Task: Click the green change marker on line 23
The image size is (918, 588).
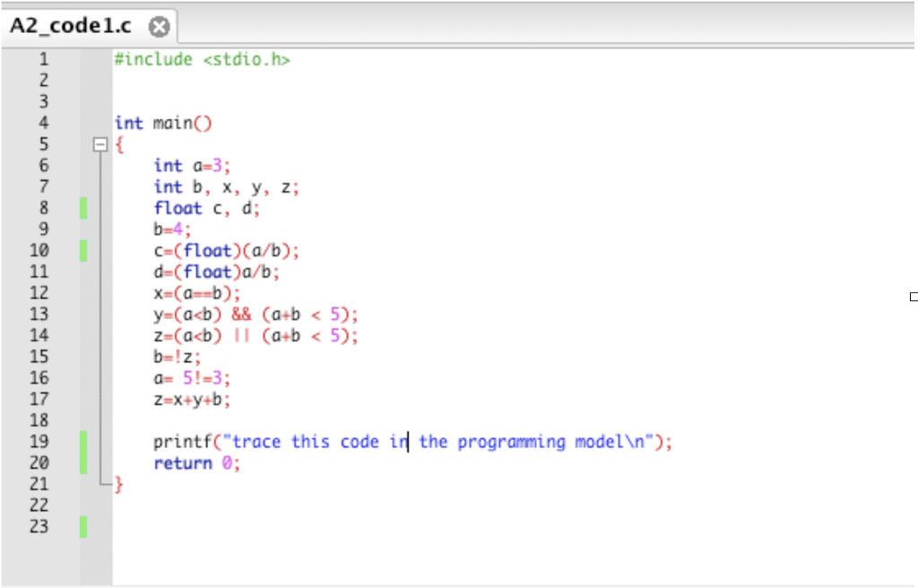Action: coord(83,526)
